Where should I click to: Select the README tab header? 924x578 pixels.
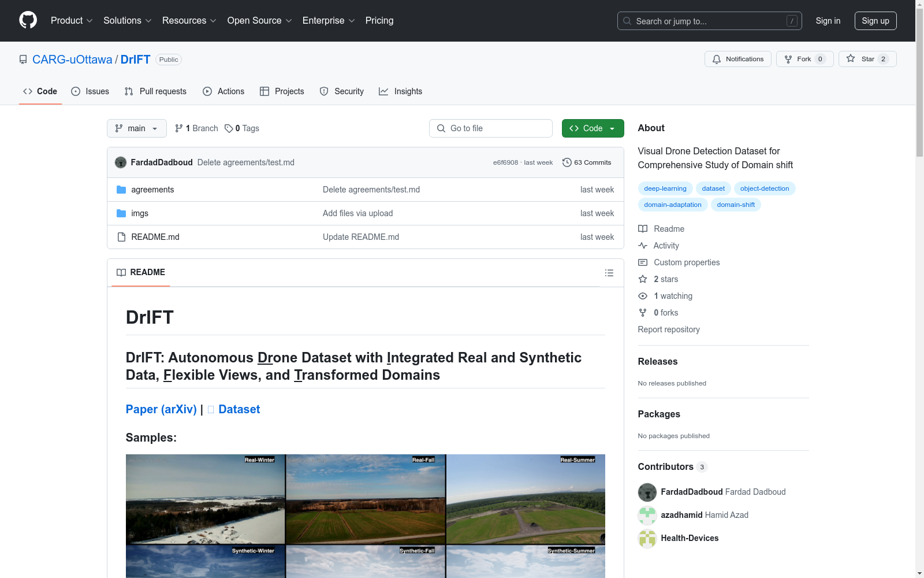pyautogui.click(x=141, y=272)
